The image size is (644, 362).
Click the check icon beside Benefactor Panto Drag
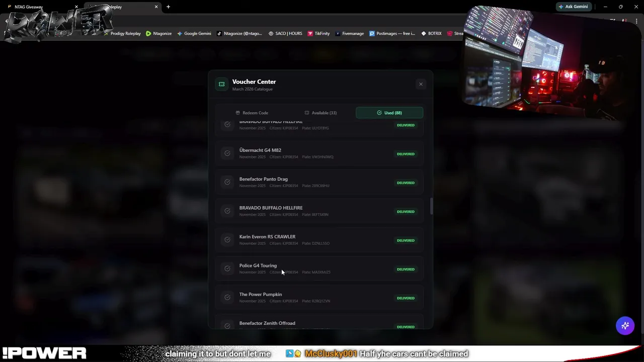pyautogui.click(x=227, y=182)
